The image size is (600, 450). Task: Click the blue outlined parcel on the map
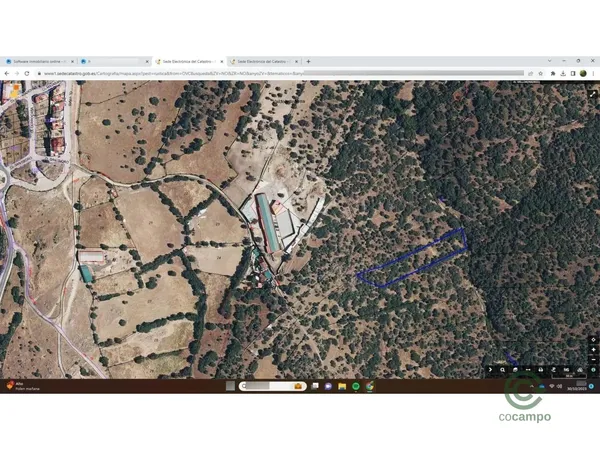click(412, 258)
